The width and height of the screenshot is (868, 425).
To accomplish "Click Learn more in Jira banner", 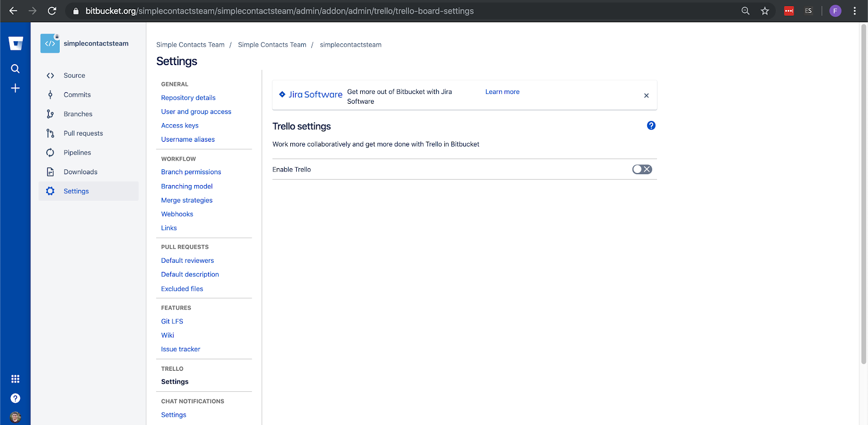I will tap(502, 92).
